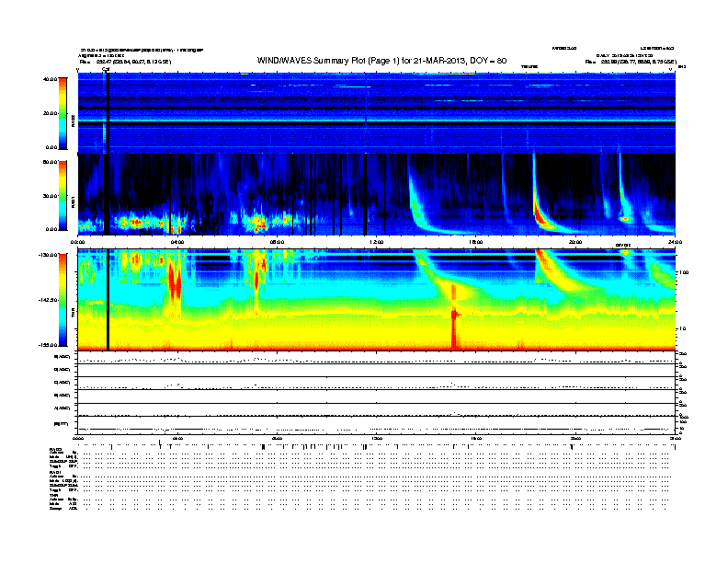Click the 60.00 color scale tick label
The width and height of the screenshot is (728, 563).
click(51, 162)
